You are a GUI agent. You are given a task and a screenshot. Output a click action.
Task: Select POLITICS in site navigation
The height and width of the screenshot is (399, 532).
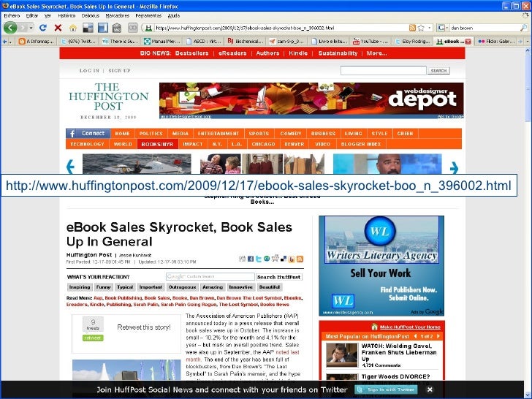point(151,134)
